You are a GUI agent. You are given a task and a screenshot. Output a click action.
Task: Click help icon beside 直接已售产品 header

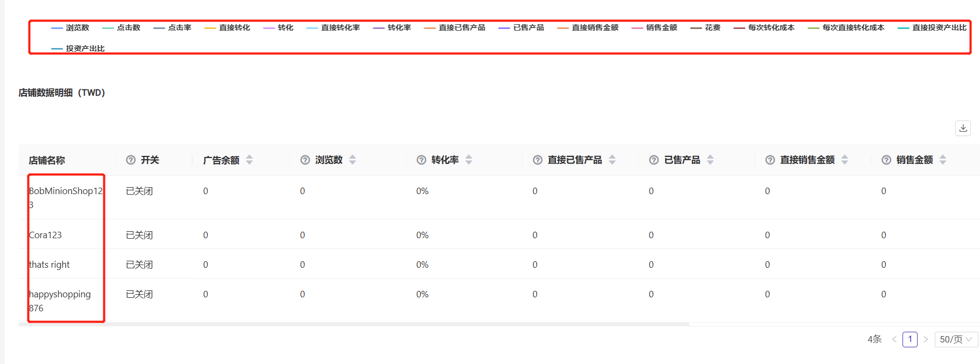[x=538, y=160]
